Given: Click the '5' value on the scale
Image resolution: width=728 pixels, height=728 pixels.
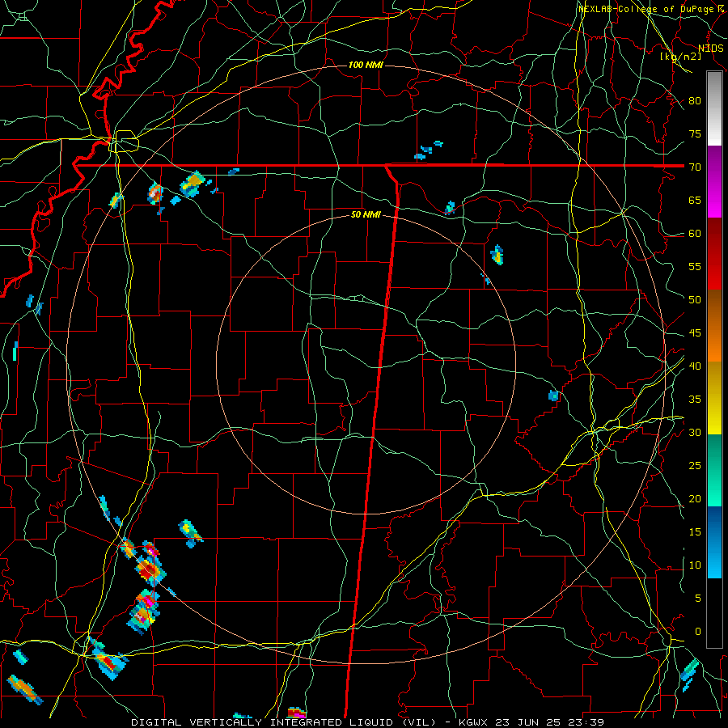Looking at the screenshot, I should click(x=698, y=599).
